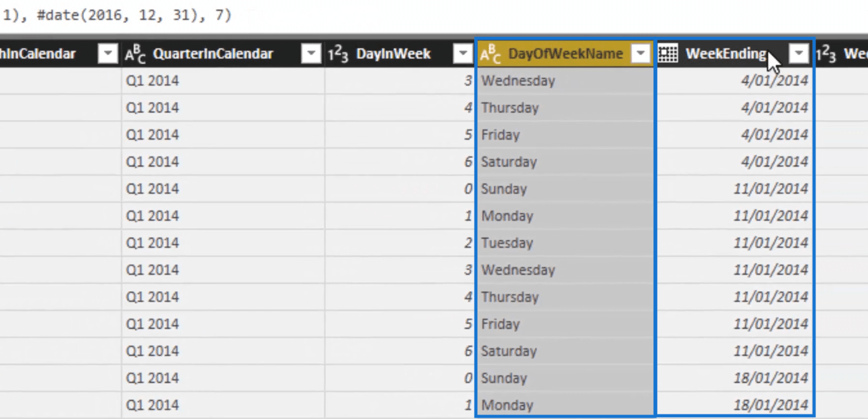The width and height of the screenshot is (868, 419).
Task: Click the 123 type icon after WeekEnding column
Action: click(826, 55)
